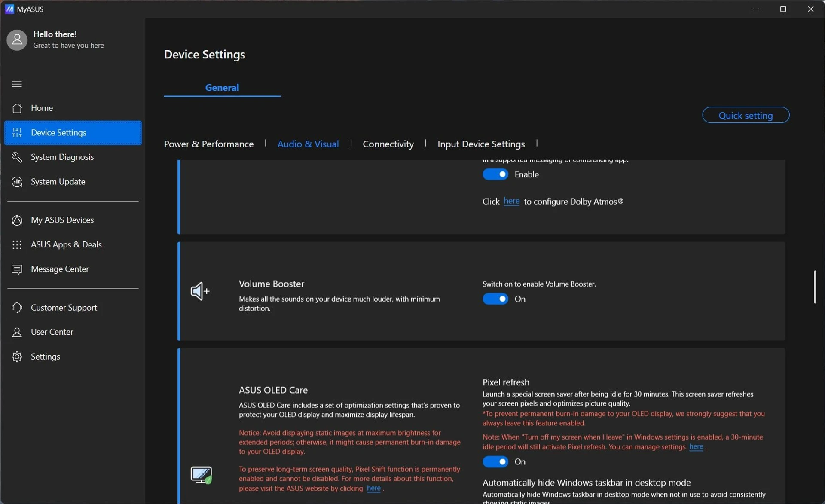
Task: Click the 'Hello there!' greeting text
Action: (55, 34)
